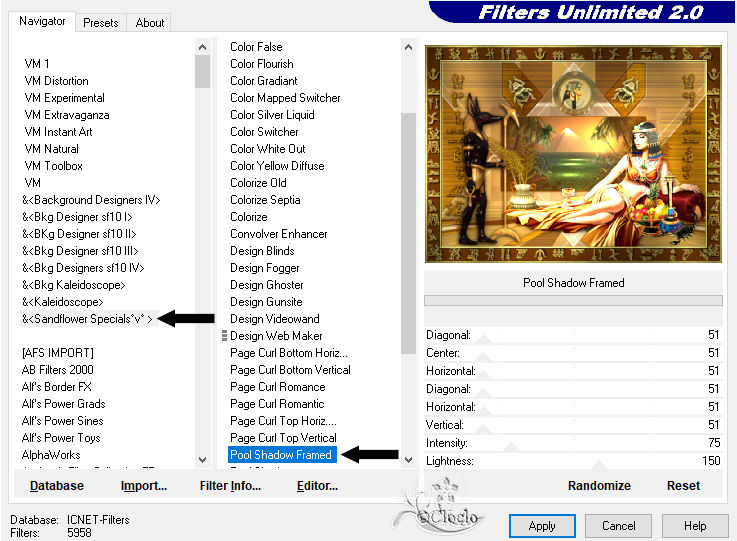
Task: Click up arrow of filter effects scrollbar
Action: coord(408,47)
